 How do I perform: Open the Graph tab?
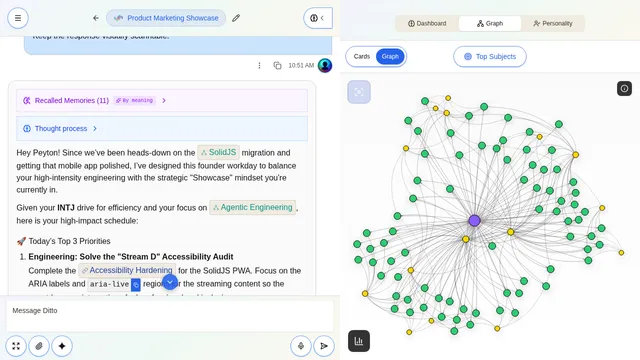click(490, 23)
